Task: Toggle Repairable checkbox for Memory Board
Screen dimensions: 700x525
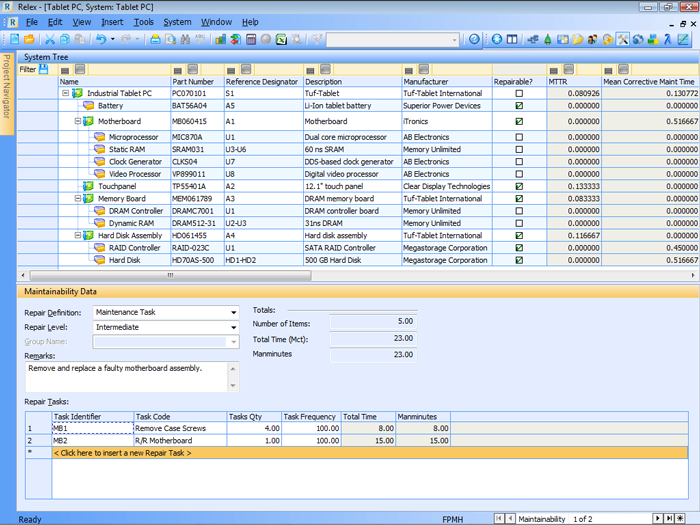Action: [519, 199]
